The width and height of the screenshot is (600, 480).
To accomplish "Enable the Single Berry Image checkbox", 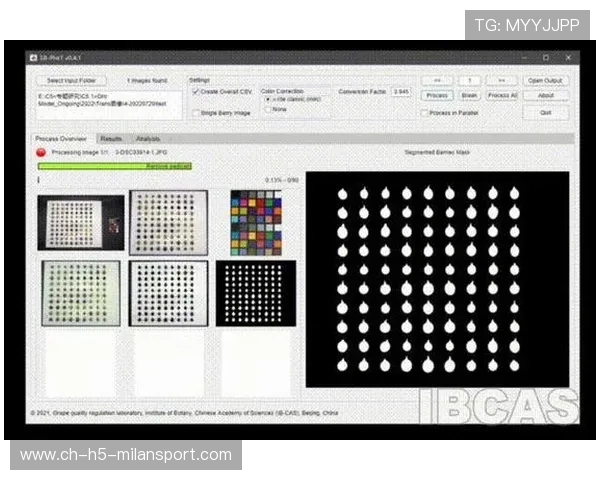I will click(196, 113).
